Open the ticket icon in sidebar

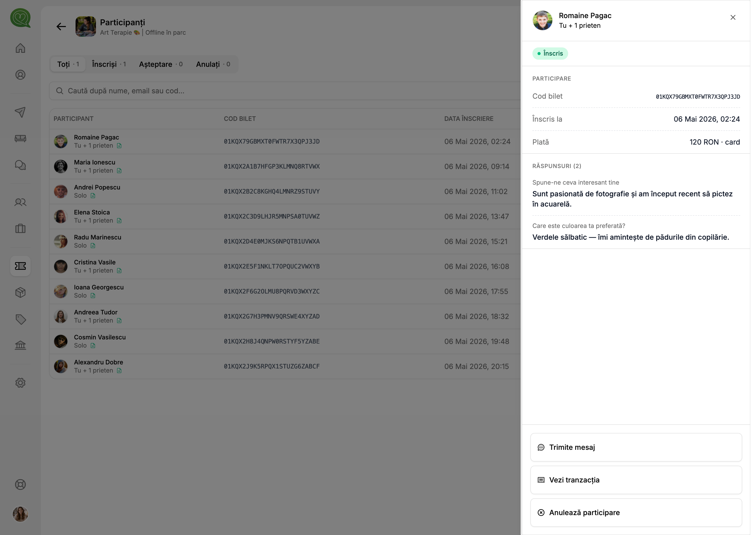pos(20,266)
